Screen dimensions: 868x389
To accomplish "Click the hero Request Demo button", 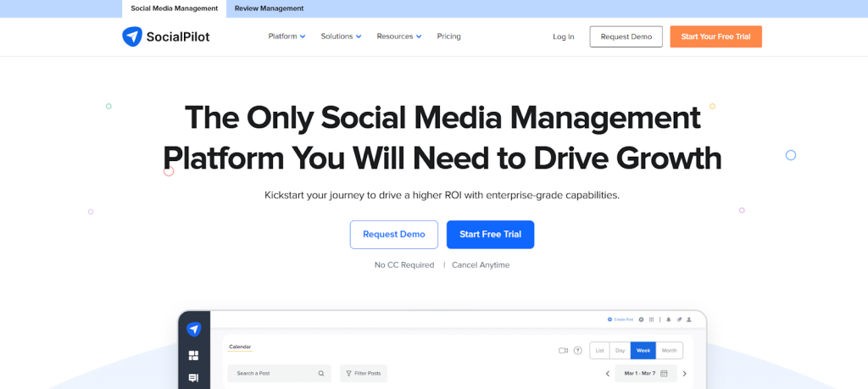I will 394,235.
